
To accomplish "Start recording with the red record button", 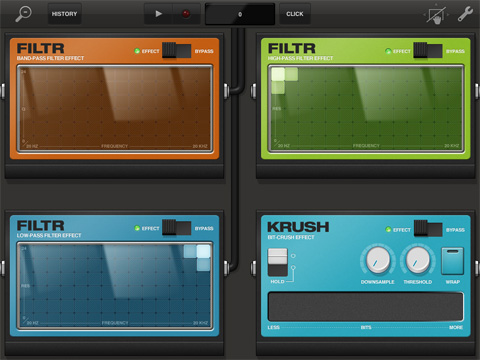I will click(x=186, y=14).
